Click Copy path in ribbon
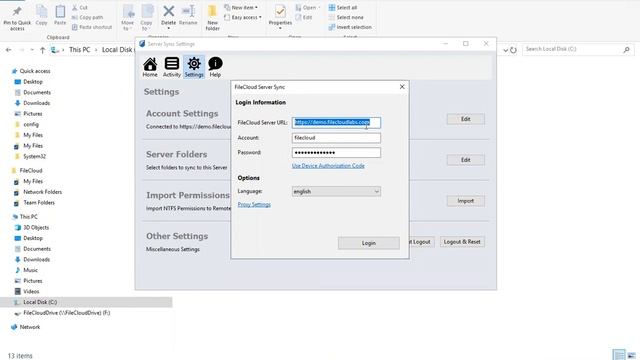Viewport: 640px width, 360px height. [87, 17]
